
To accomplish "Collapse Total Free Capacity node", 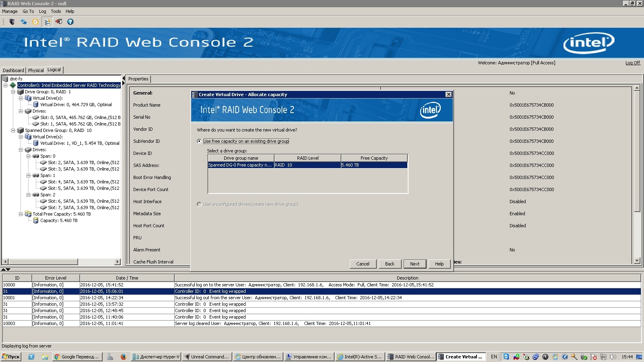I will coord(21,214).
